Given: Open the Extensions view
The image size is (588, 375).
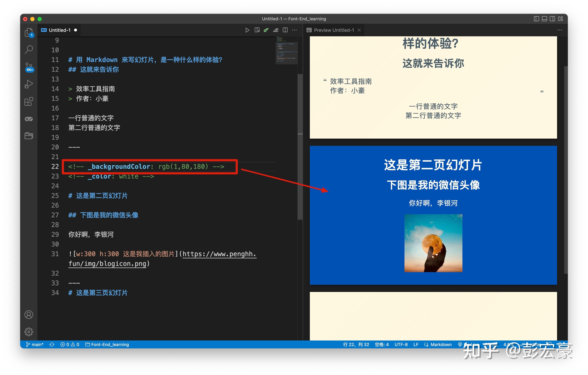Looking at the screenshot, I should pyautogui.click(x=29, y=102).
